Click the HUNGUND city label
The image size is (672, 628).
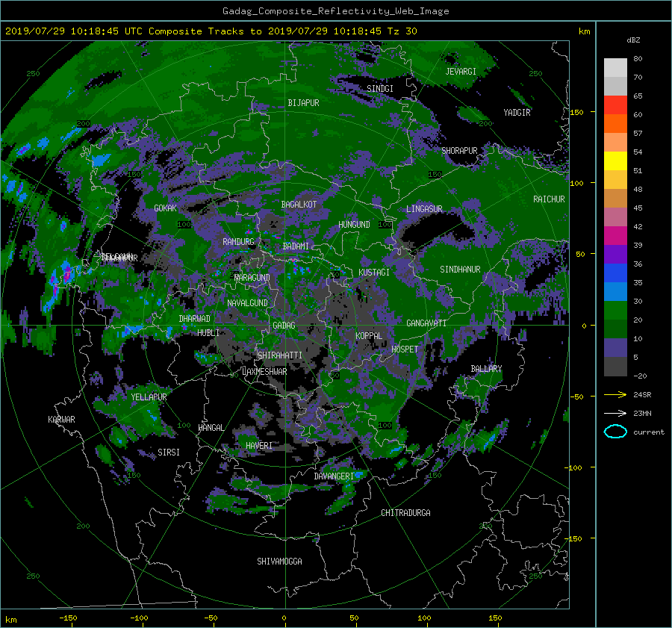(354, 224)
